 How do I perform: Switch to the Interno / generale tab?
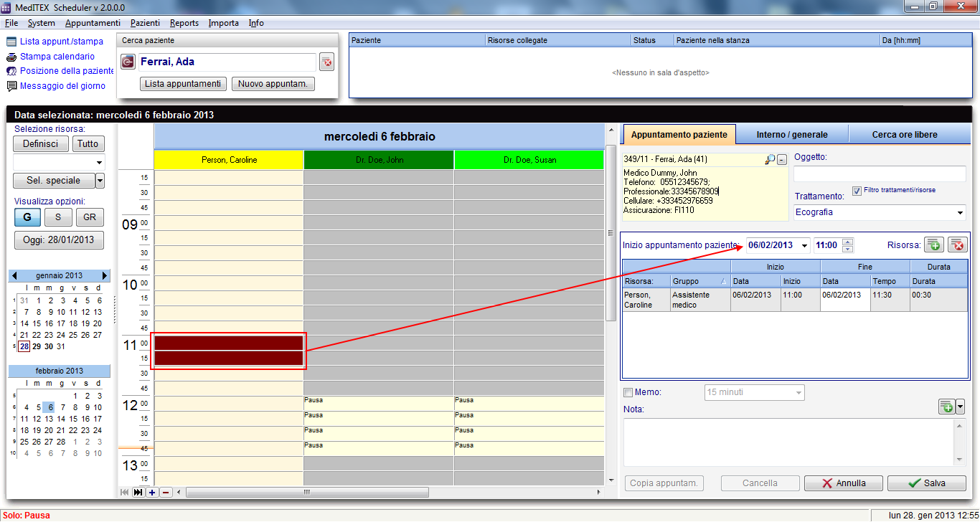pyautogui.click(x=792, y=134)
